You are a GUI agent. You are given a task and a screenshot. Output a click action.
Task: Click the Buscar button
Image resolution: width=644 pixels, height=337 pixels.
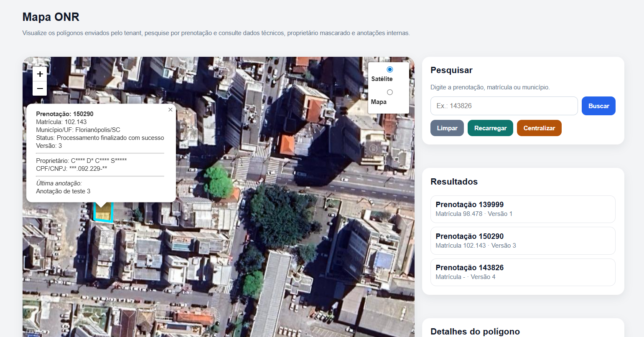tap(598, 106)
